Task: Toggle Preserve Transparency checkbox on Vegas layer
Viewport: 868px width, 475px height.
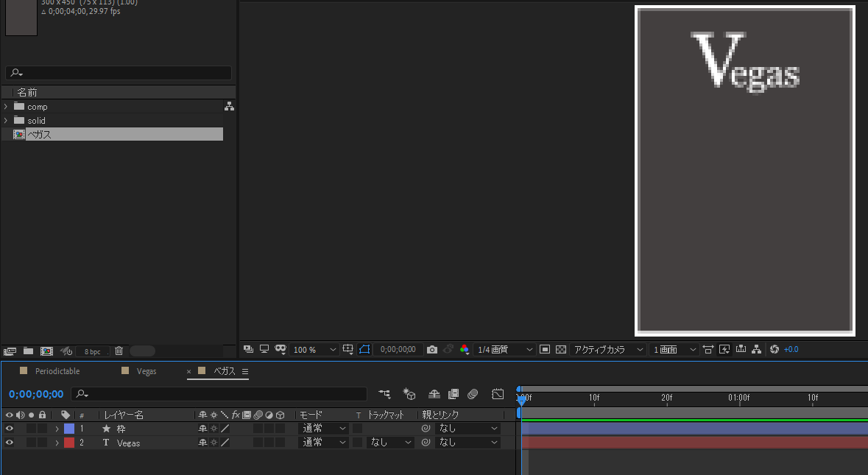Action: [358, 443]
